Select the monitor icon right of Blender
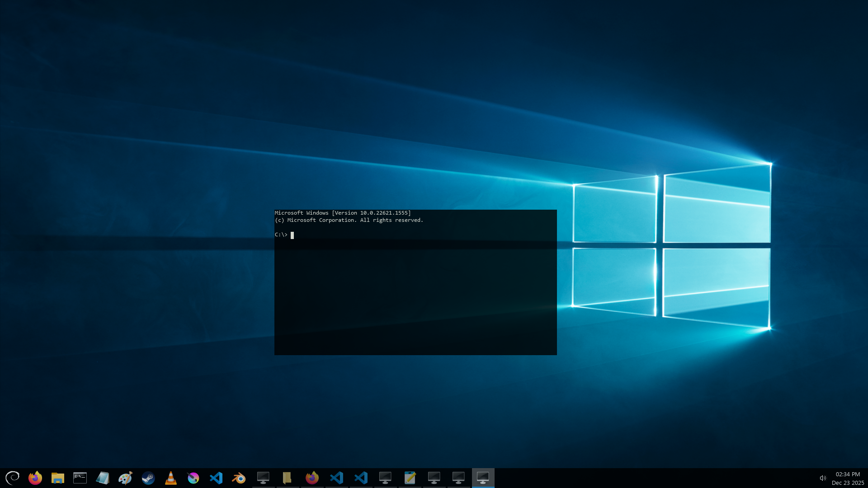 pos(263,478)
